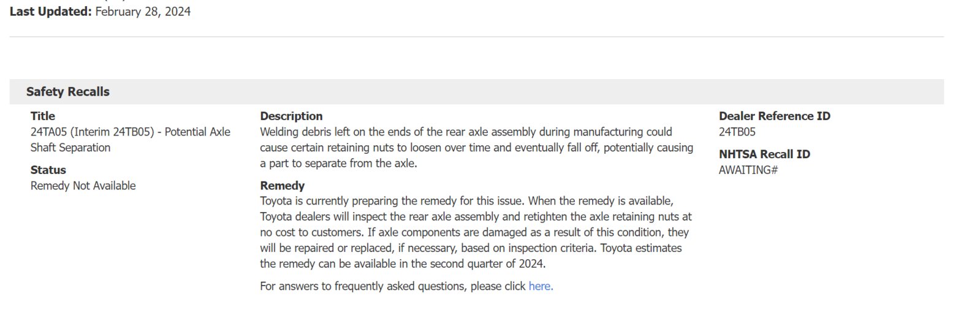Click the horizontal divider below Last Updated

point(477,37)
